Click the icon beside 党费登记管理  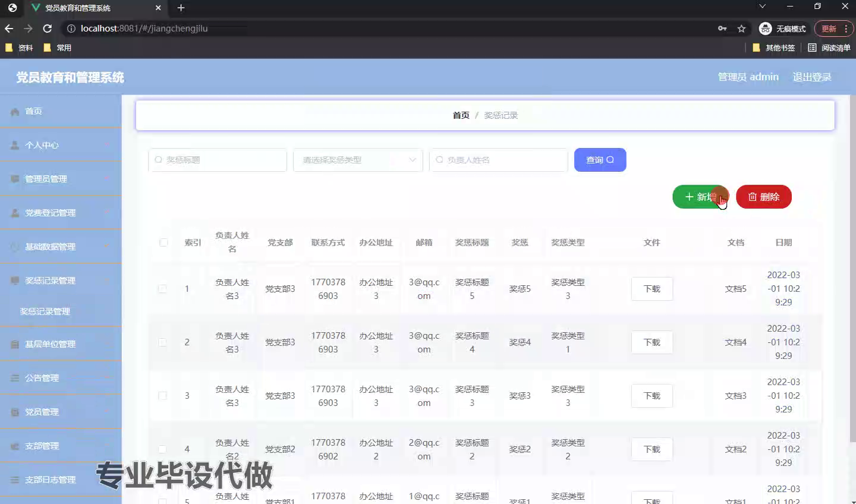(15, 213)
